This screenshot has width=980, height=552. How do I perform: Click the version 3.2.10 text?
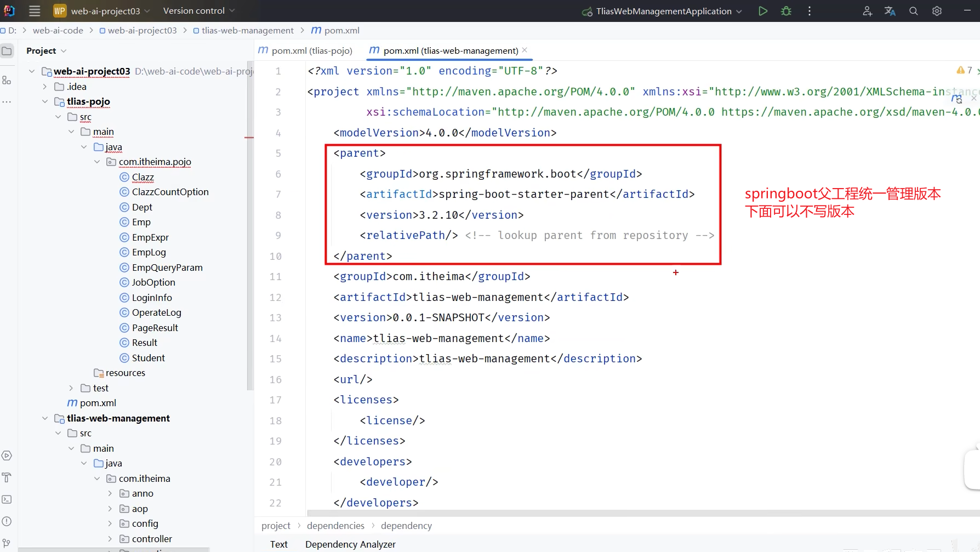pos(438,215)
